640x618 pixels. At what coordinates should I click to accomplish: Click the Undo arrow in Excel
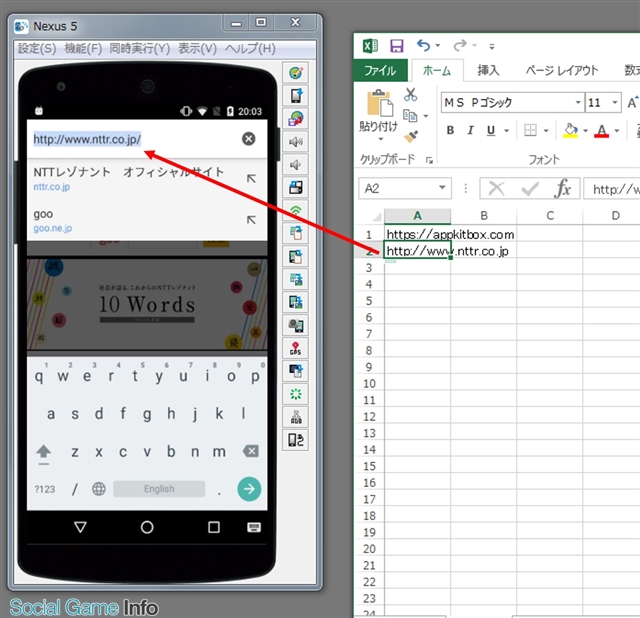423,45
